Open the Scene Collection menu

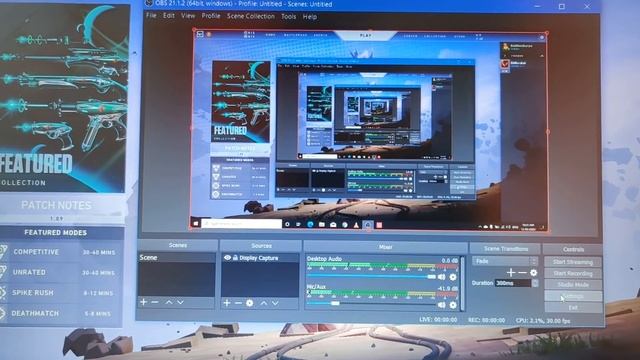[251, 16]
